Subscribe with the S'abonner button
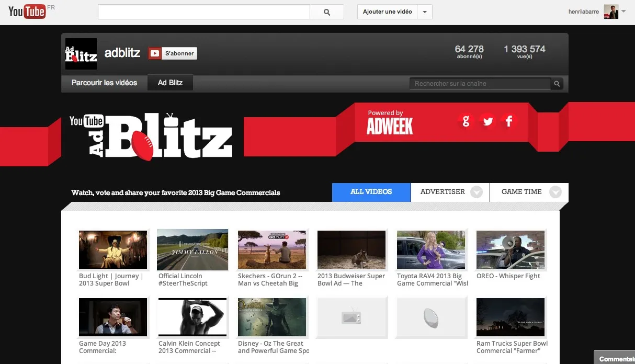The image size is (635, 364). coord(173,53)
